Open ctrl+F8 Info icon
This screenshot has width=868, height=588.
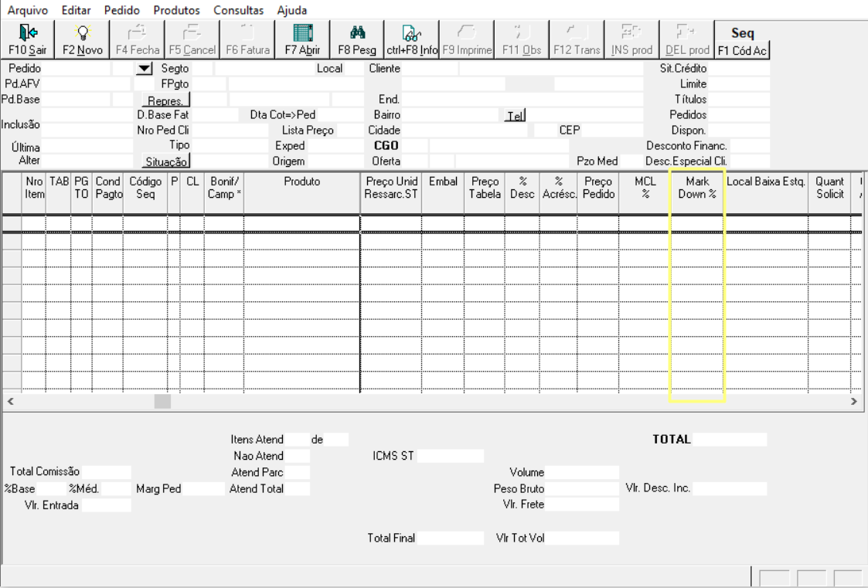[x=412, y=39]
